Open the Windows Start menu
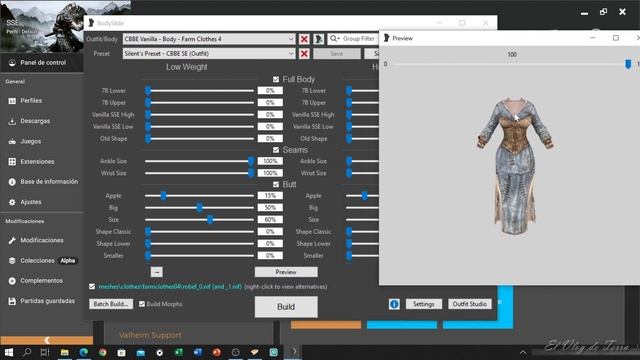Viewport: 640px width, 360px height. (9, 352)
